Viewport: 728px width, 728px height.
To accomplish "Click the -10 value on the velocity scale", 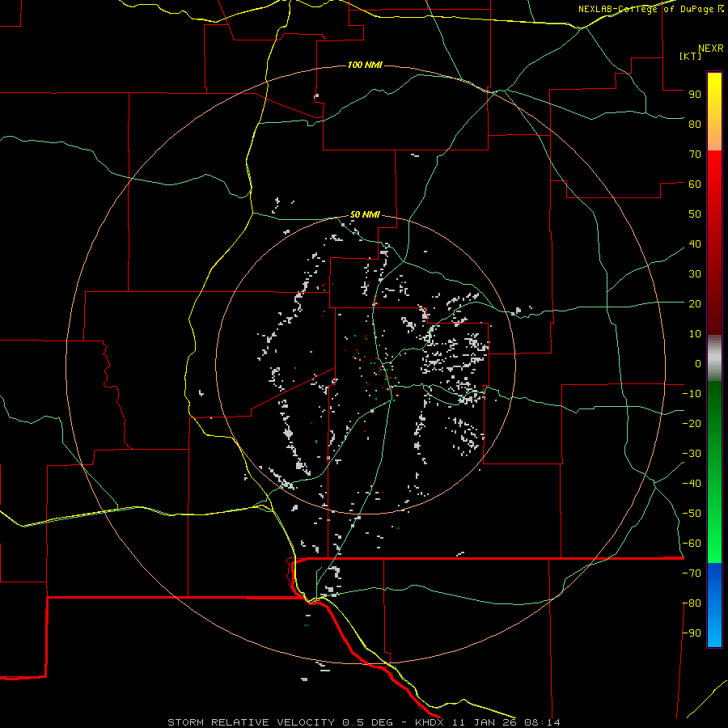I will click(692, 394).
